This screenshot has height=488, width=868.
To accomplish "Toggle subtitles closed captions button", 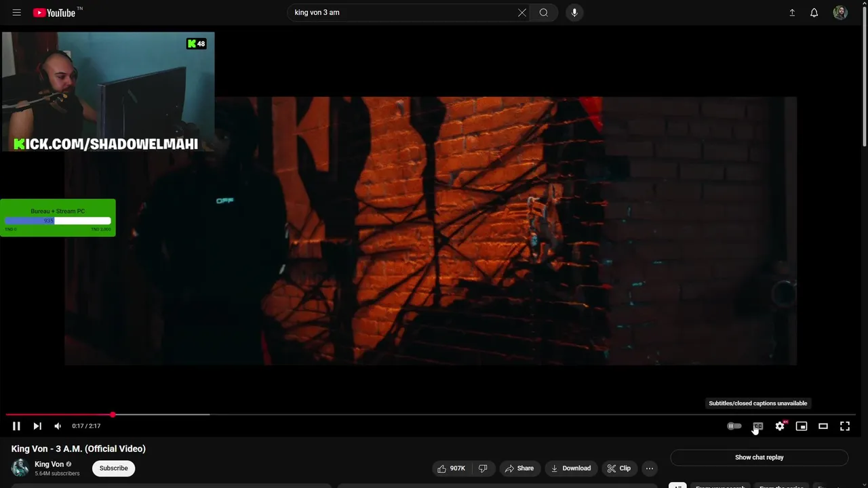I will (758, 426).
